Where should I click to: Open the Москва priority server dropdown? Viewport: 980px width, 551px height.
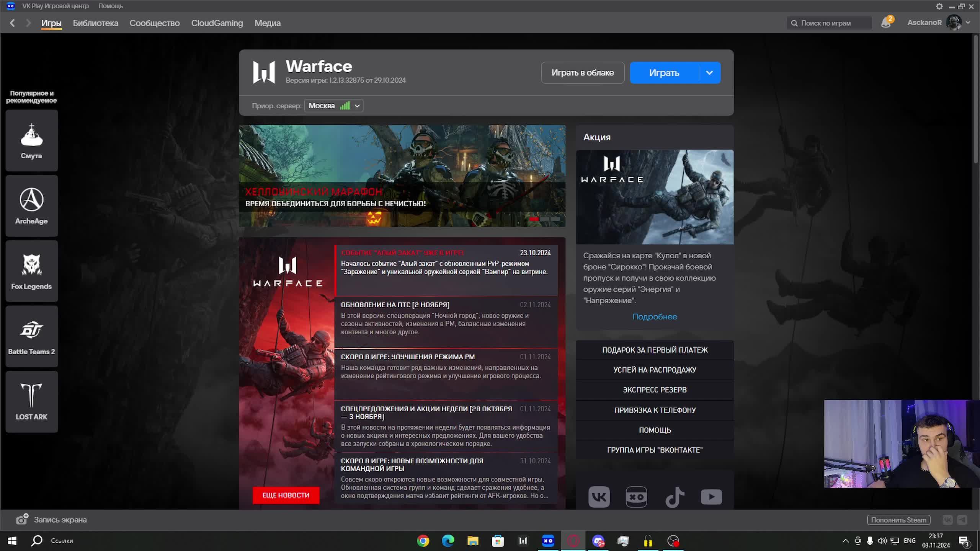[x=333, y=106]
